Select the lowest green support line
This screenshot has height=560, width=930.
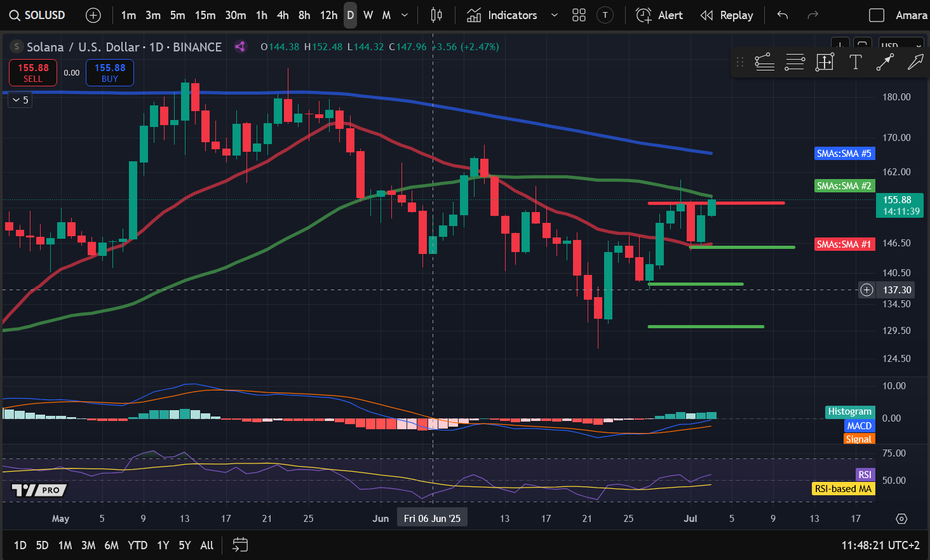706,326
